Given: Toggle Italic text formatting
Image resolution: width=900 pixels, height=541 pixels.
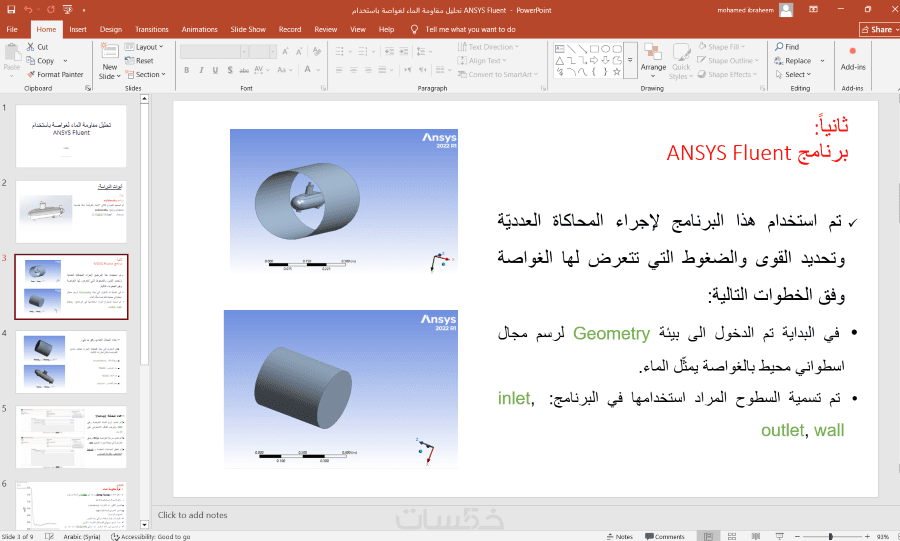Looking at the screenshot, I should [x=201, y=70].
